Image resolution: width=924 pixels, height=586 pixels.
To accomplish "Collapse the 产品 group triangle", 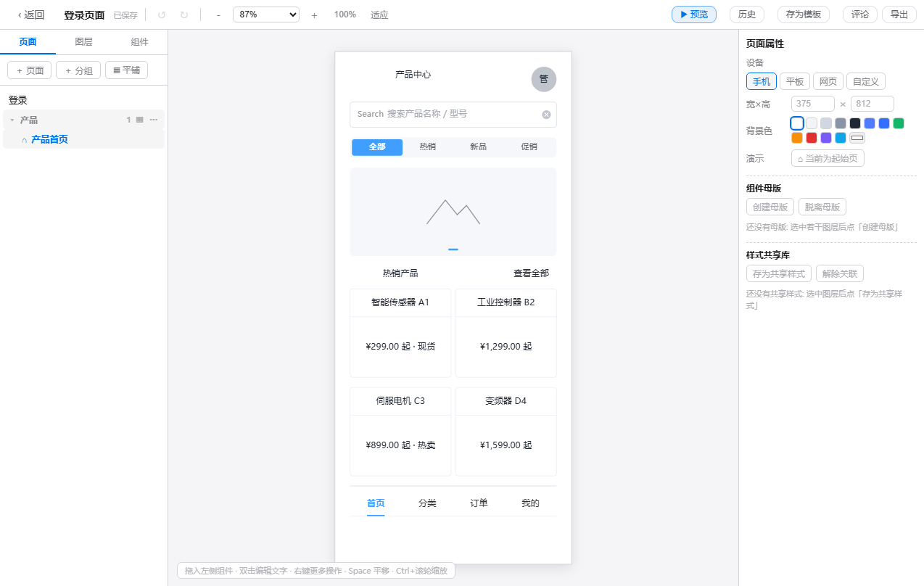I will pos(12,120).
